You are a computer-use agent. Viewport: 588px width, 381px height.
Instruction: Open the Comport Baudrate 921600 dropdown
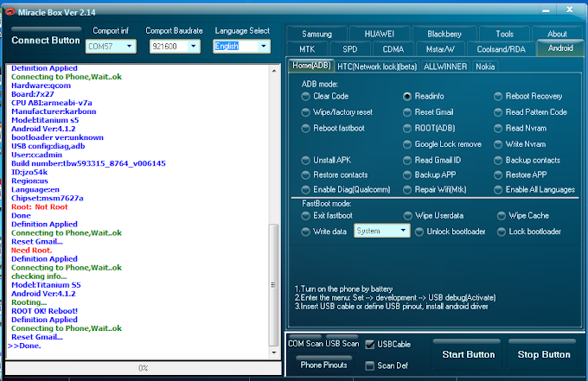tap(175, 47)
